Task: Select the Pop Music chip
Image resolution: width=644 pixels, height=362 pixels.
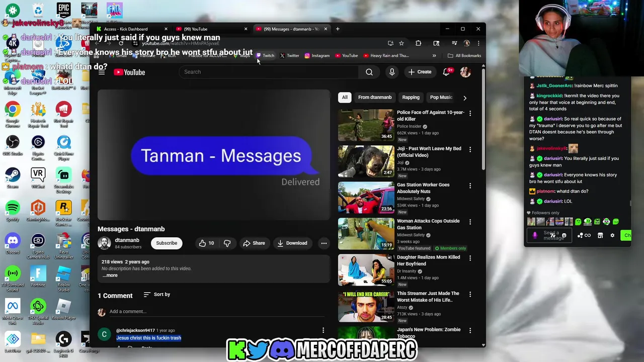Action: 441,97
